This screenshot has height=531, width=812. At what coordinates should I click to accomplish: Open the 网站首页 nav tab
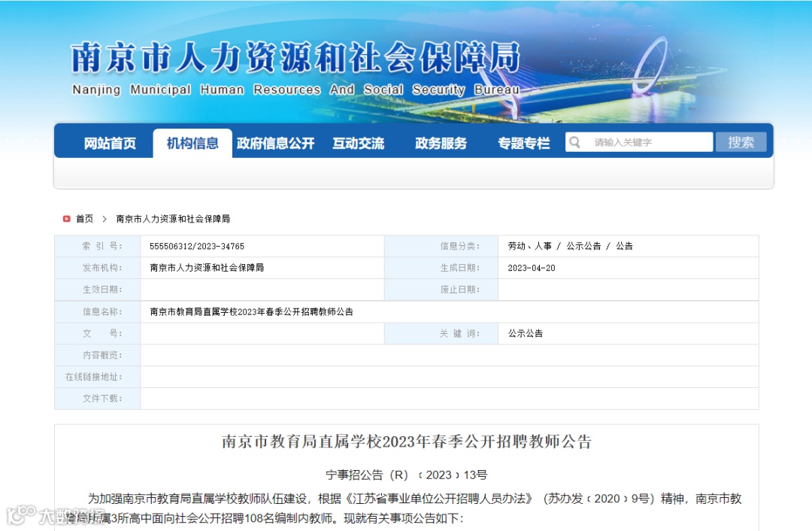coord(110,143)
